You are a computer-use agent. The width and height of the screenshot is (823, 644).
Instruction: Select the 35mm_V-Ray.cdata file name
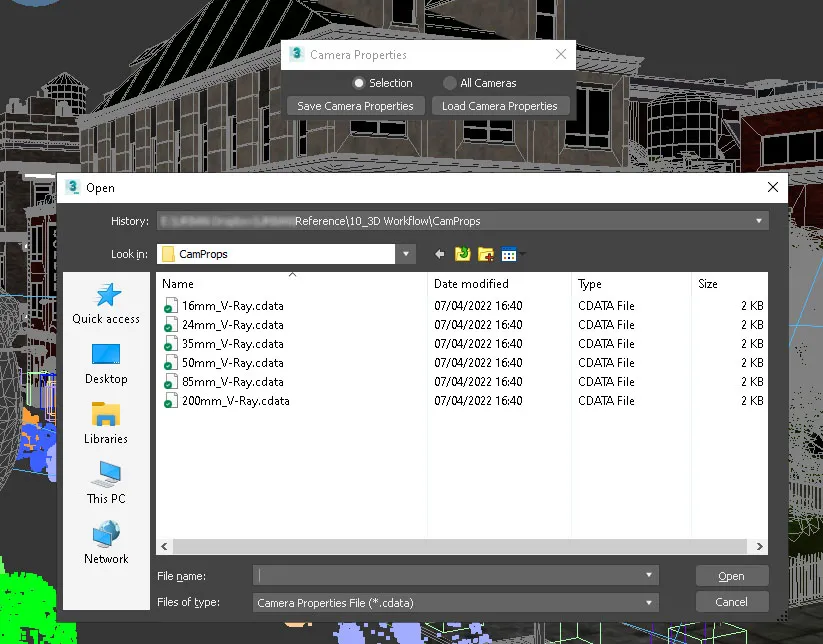tap(233, 344)
